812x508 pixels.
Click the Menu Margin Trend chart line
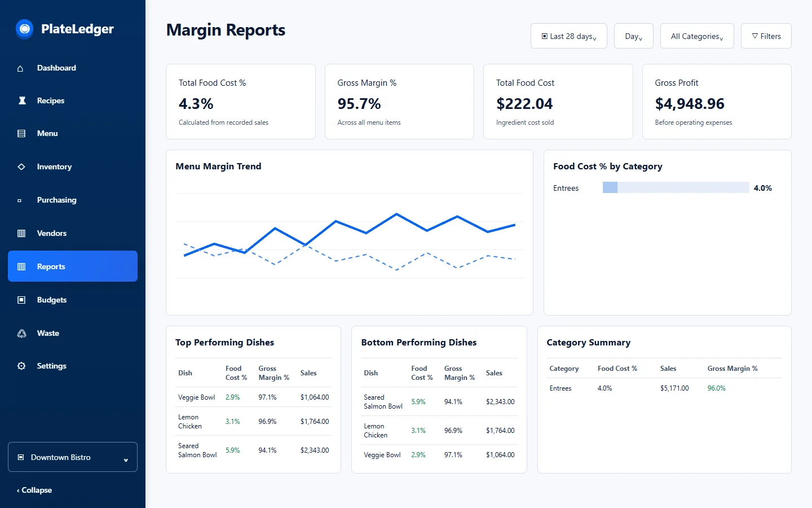pos(350,234)
